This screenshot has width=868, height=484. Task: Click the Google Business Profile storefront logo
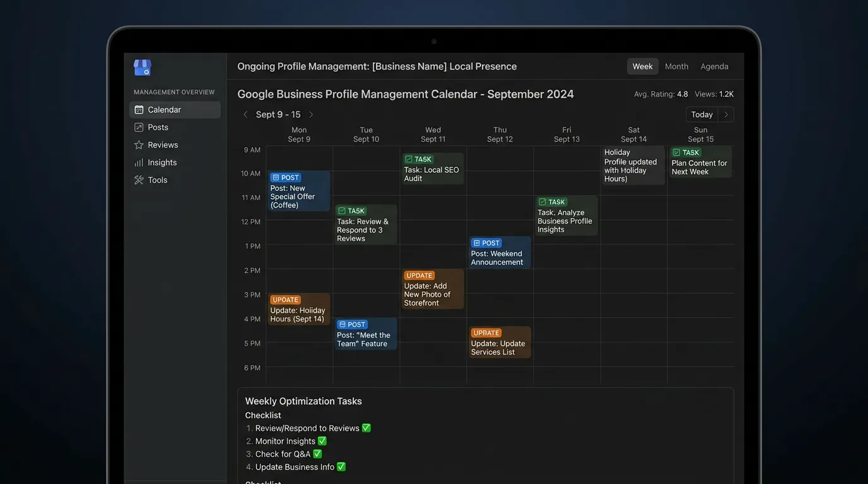tap(143, 67)
